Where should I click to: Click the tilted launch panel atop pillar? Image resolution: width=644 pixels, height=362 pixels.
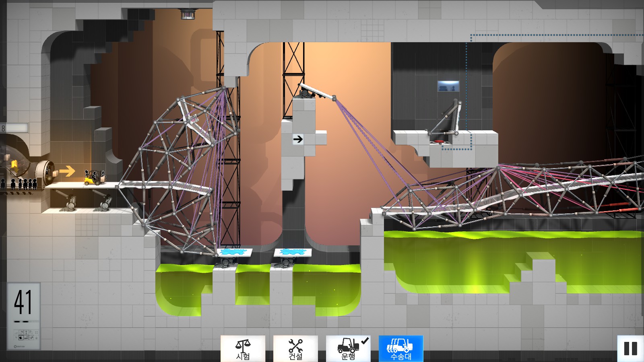[317, 91]
